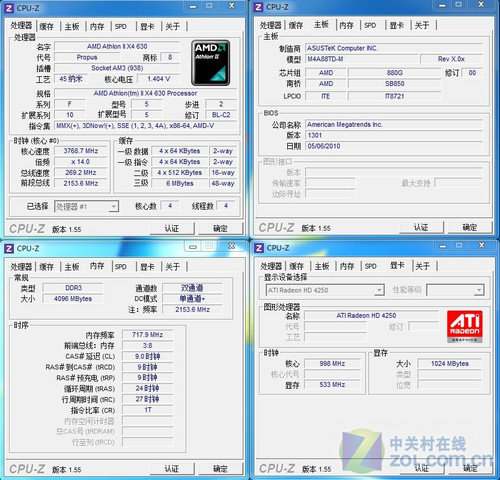Viewport: 500px width, 480px height.
Task: Click the SB850 southbridge value
Action: [395, 83]
